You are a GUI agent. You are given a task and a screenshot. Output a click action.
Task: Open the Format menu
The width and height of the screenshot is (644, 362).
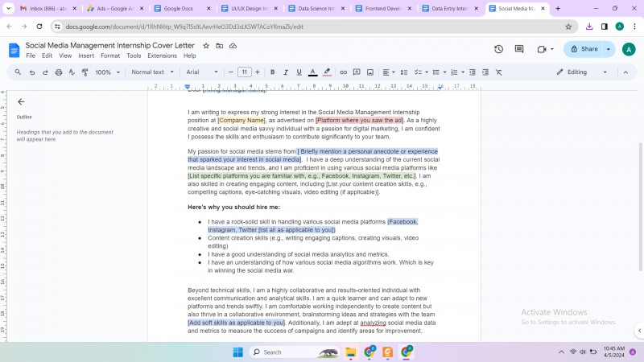click(x=110, y=56)
